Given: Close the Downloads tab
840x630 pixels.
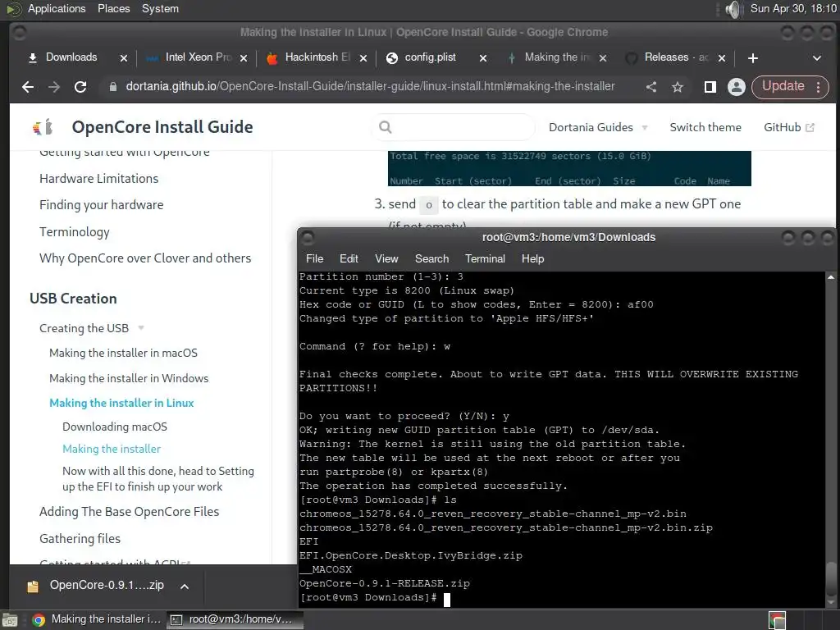Looking at the screenshot, I should coord(124,58).
